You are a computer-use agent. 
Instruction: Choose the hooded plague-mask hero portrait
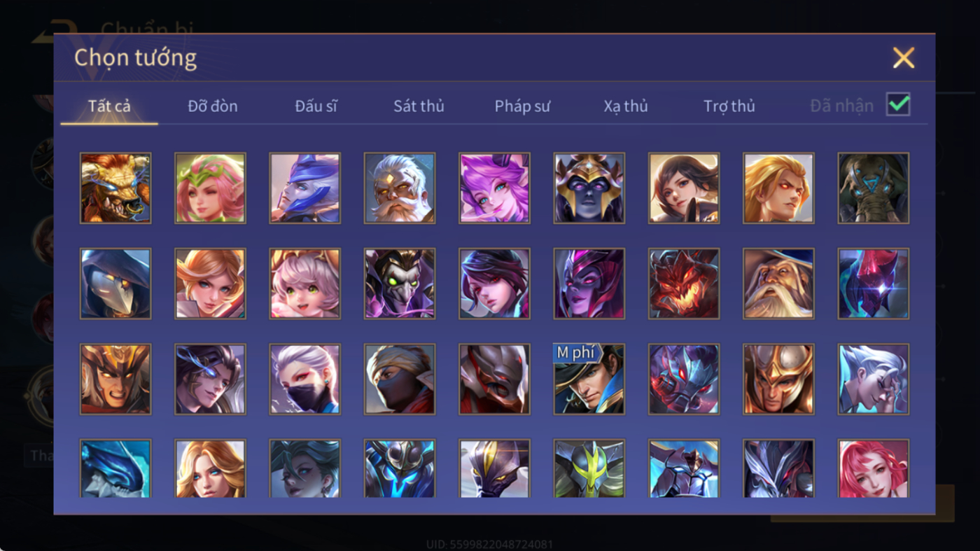tap(115, 284)
